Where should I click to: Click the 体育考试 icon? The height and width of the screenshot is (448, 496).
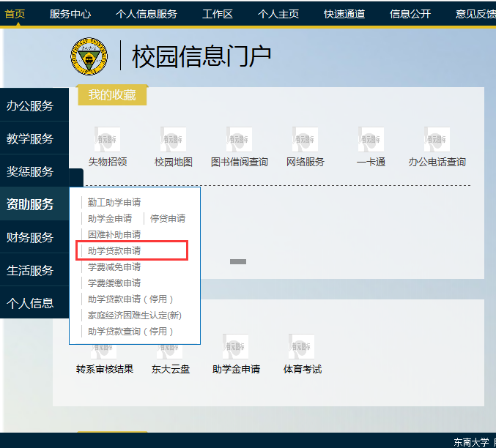(x=302, y=347)
